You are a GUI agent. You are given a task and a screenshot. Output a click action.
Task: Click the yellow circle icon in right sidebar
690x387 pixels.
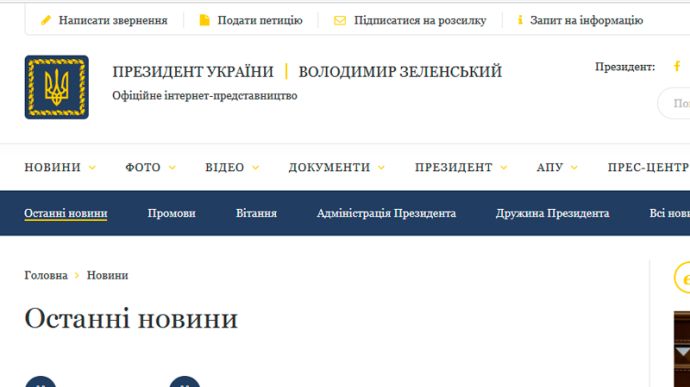click(x=683, y=277)
